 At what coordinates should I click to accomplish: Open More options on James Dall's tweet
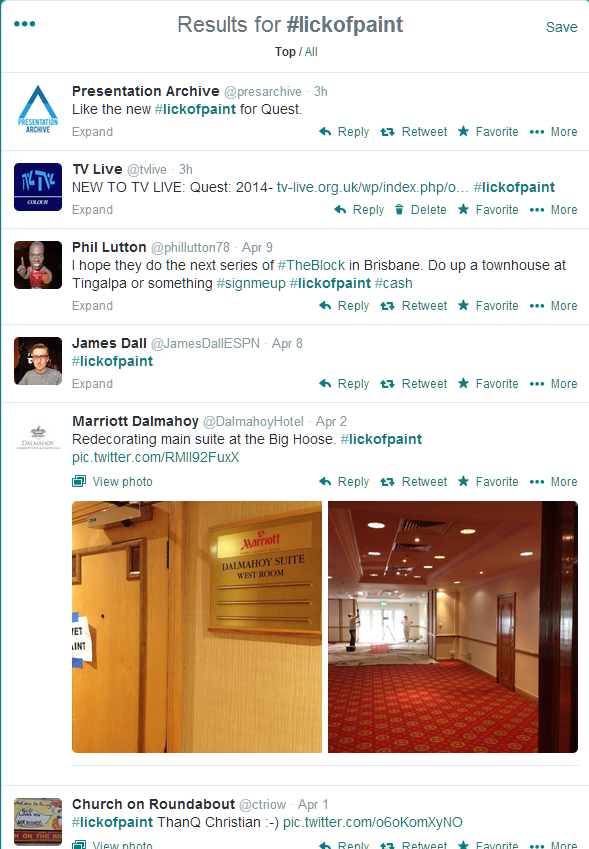[553, 384]
